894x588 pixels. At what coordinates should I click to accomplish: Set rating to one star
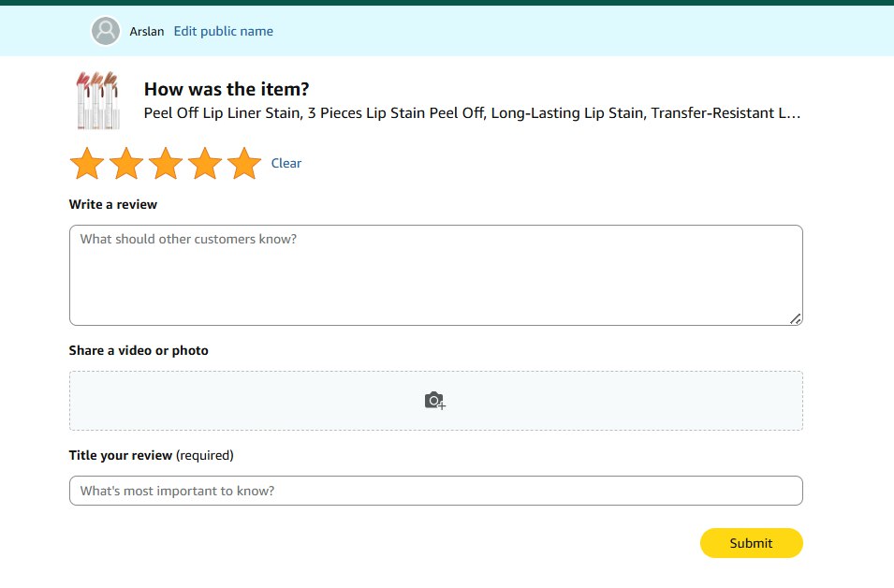pos(87,163)
